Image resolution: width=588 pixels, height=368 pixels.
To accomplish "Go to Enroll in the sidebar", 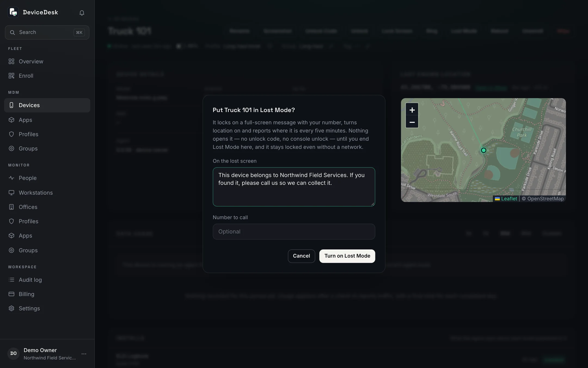I will click(x=47, y=76).
